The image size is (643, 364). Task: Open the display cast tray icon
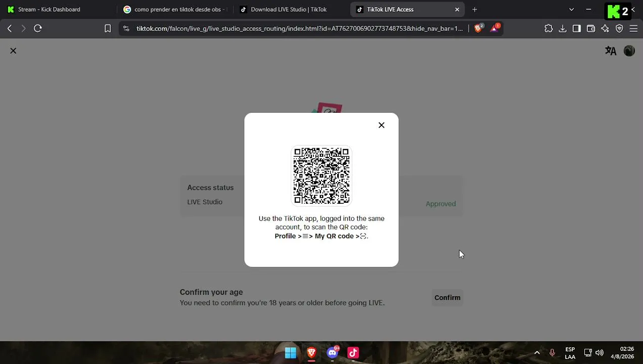click(588, 353)
